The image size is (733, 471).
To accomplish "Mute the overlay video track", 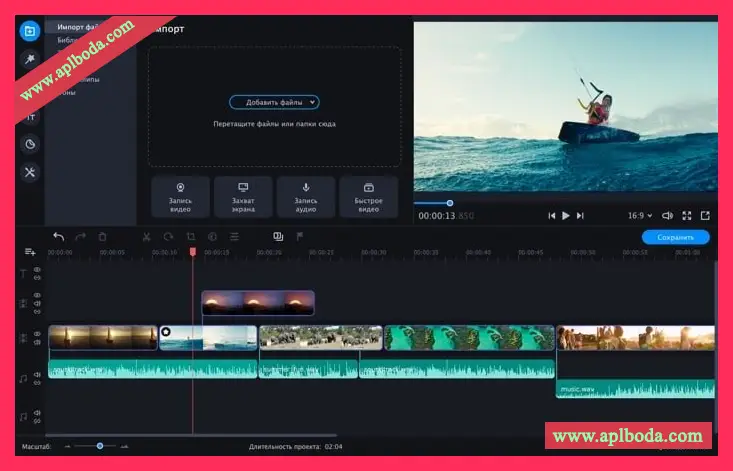I will coord(37,304).
